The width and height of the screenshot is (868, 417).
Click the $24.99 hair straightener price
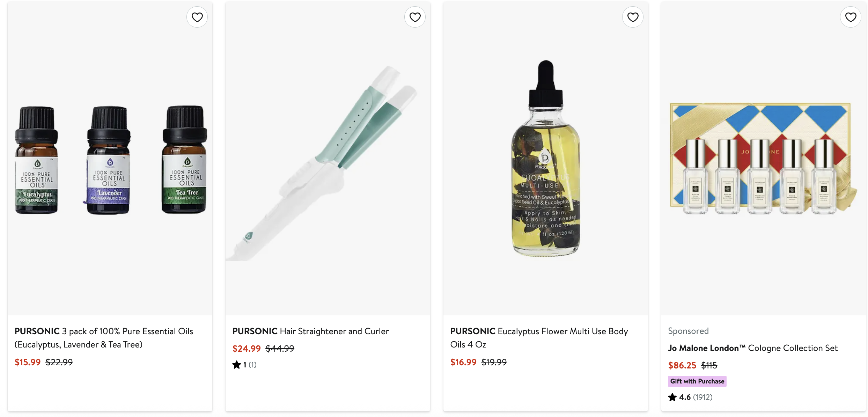[247, 349]
